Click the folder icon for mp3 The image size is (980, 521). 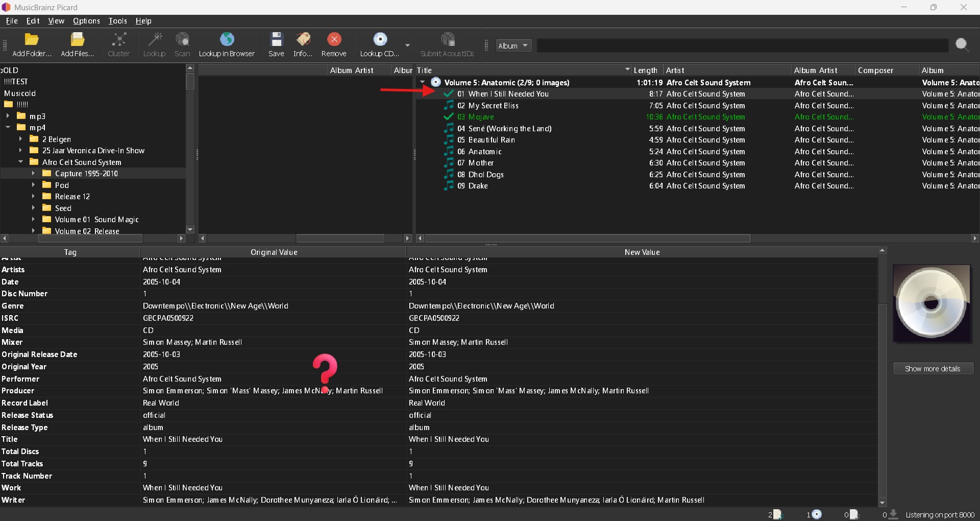(x=21, y=116)
